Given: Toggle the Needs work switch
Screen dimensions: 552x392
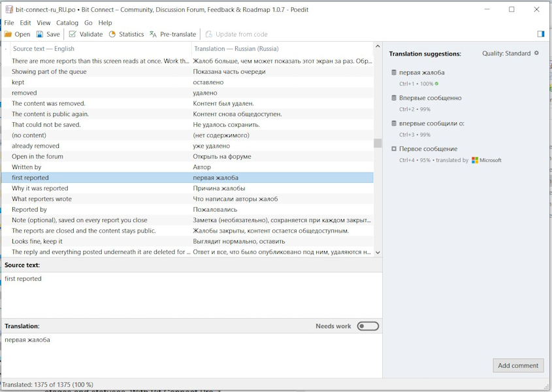Looking at the screenshot, I should (x=368, y=326).
